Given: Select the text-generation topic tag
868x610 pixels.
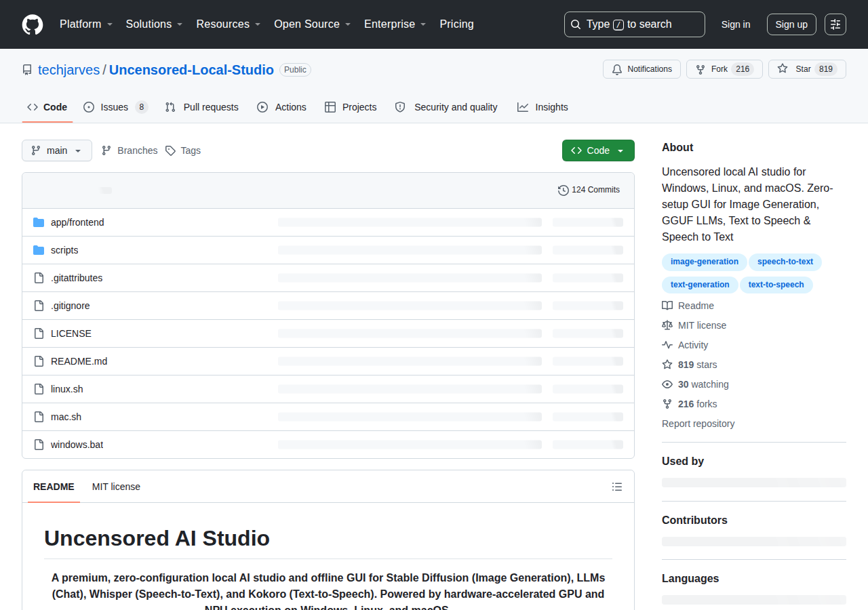Looking at the screenshot, I should click(700, 285).
